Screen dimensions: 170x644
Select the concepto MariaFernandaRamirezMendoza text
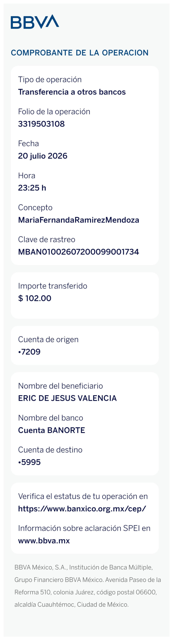(79, 220)
